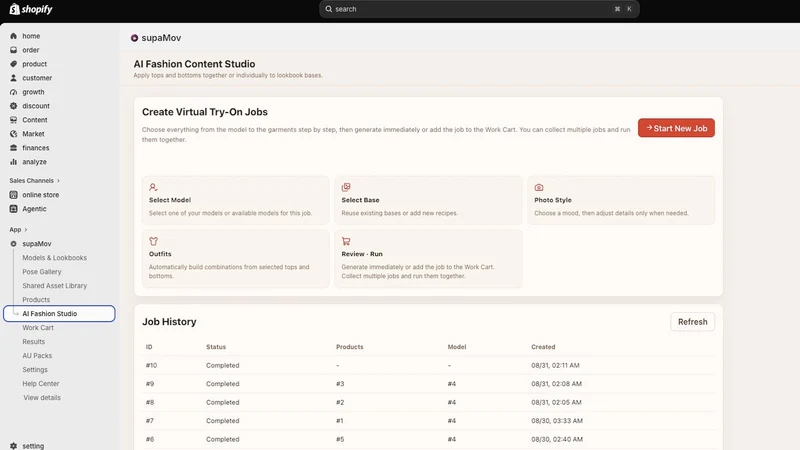Image resolution: width=800 pixels, height=450 pixels.
Task: Click the Outfits card
Action: [236, 259]
